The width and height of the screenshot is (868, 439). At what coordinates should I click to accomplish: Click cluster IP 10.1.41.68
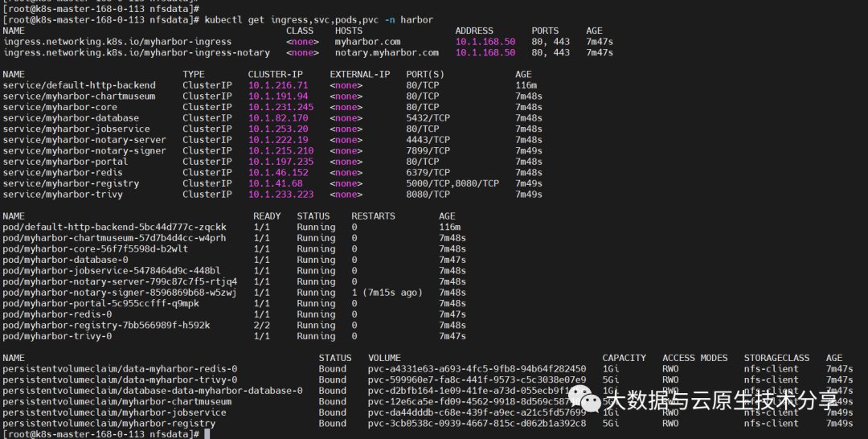click(x=275, y=183)
